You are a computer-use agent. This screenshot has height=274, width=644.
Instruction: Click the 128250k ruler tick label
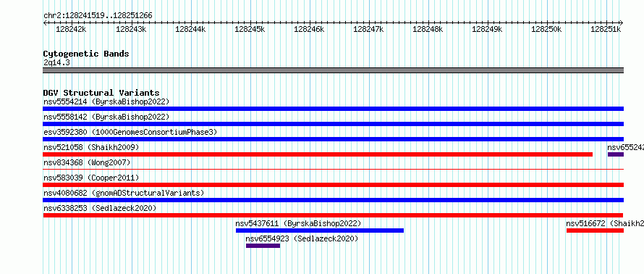pyautogui.click(x=546, y=29)
